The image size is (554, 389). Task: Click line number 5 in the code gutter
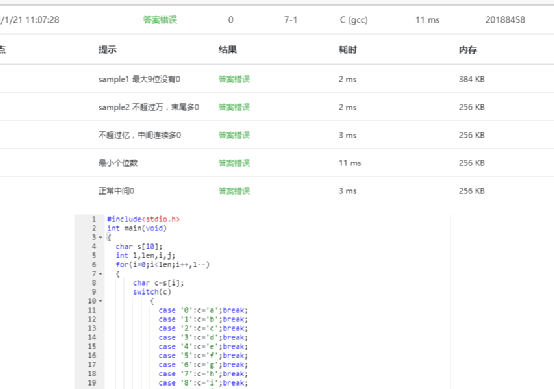click(94, 255)
